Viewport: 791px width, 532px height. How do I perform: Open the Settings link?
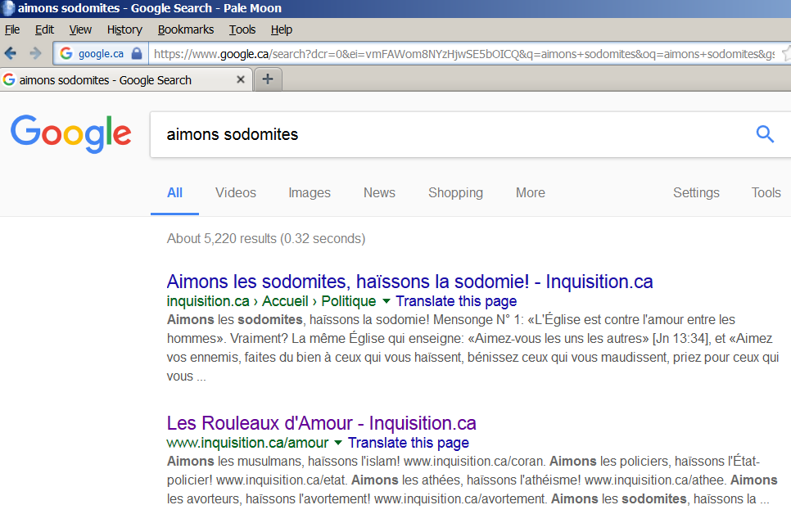(695, 192)
